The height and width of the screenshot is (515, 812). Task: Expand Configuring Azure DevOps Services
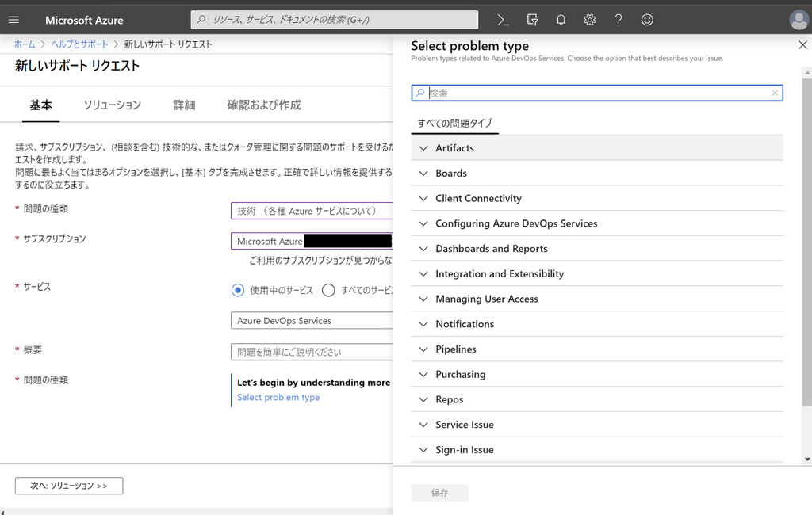tap(597, 223)
